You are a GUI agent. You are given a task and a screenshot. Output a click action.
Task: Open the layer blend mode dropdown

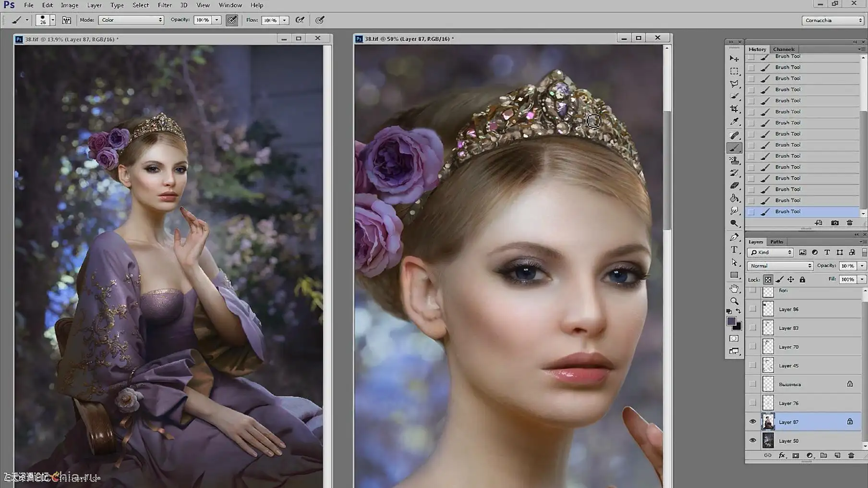click(780, 266)
